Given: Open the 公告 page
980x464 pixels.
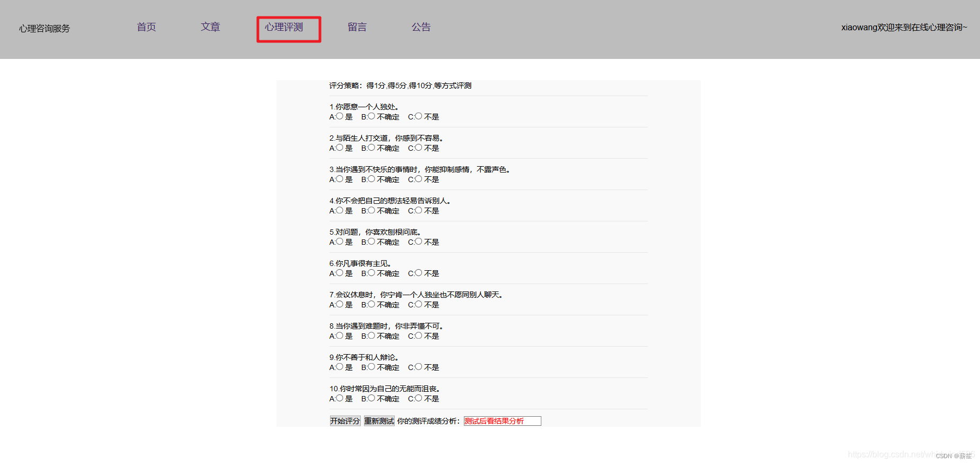Looking at the screenshot, I should click(421, 27).
